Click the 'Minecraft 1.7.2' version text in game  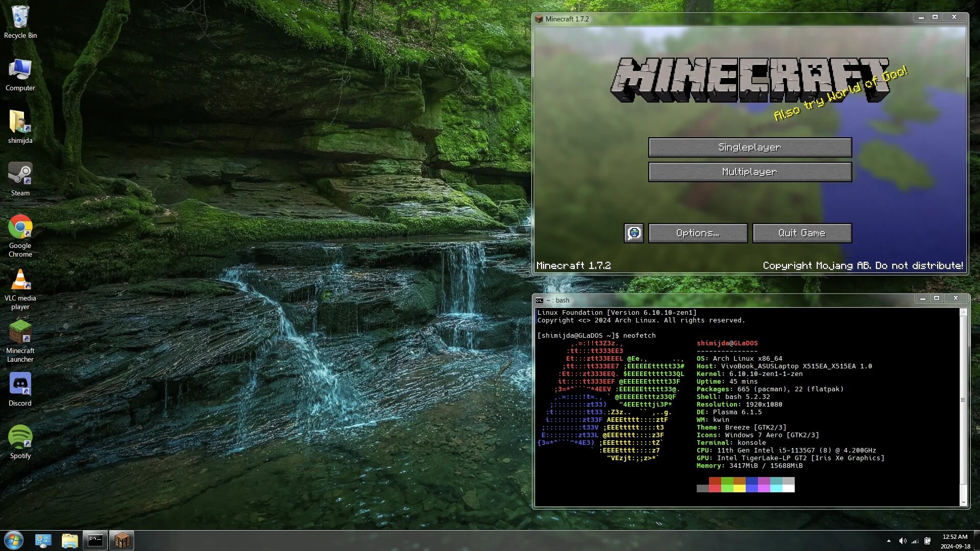click(573, 265)
